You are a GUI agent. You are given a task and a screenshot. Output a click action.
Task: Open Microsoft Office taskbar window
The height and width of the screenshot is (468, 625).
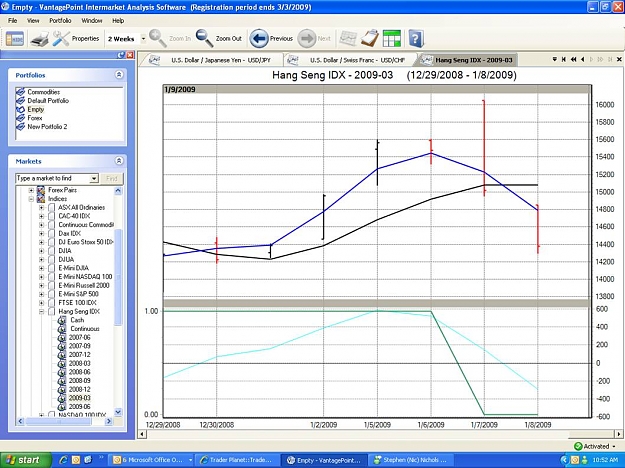click(x=152, y=460)
